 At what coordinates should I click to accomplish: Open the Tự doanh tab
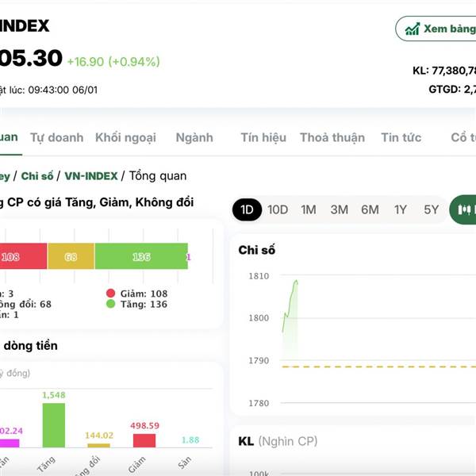(56, 137)
